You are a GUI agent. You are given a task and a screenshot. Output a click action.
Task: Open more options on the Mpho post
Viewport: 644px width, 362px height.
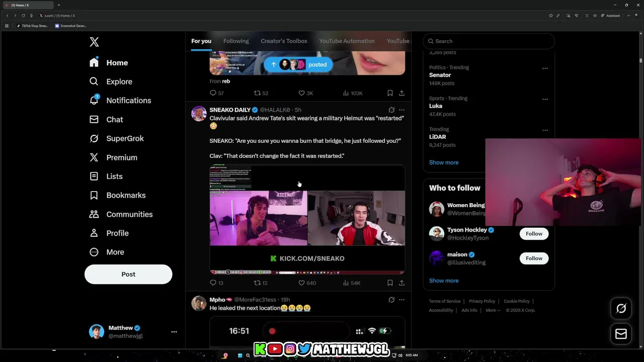point(401,300)
